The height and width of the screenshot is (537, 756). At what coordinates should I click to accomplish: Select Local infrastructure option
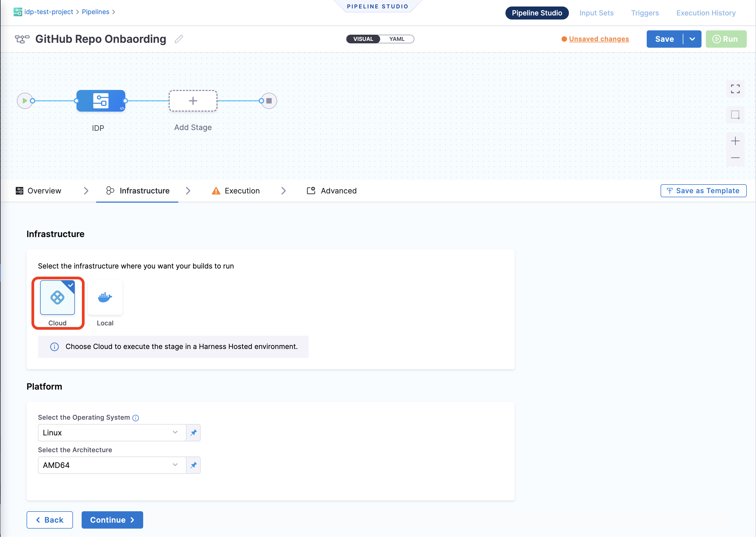(x=105, y=297)
